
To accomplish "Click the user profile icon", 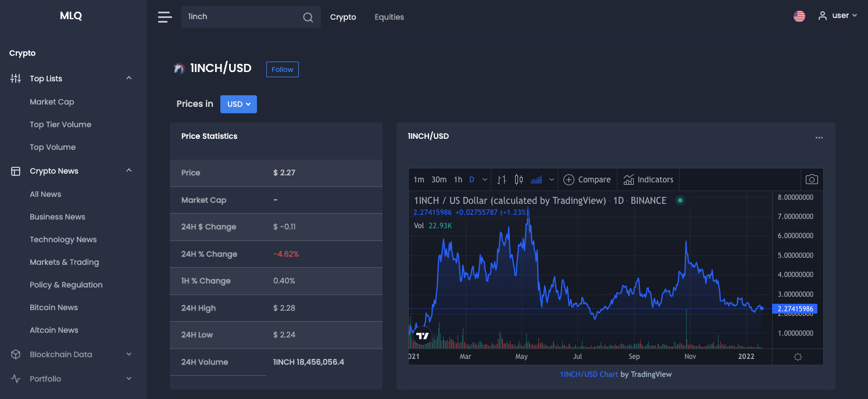I will 822,16.
